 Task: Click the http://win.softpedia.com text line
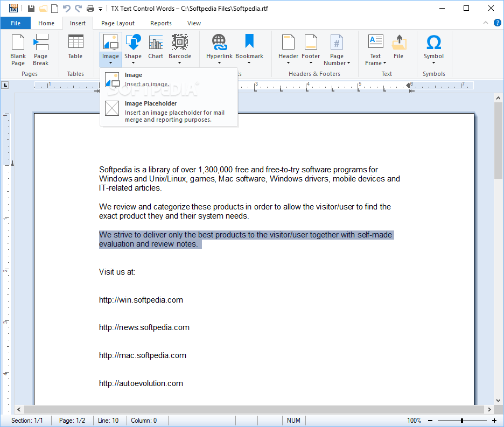point(141,300)
